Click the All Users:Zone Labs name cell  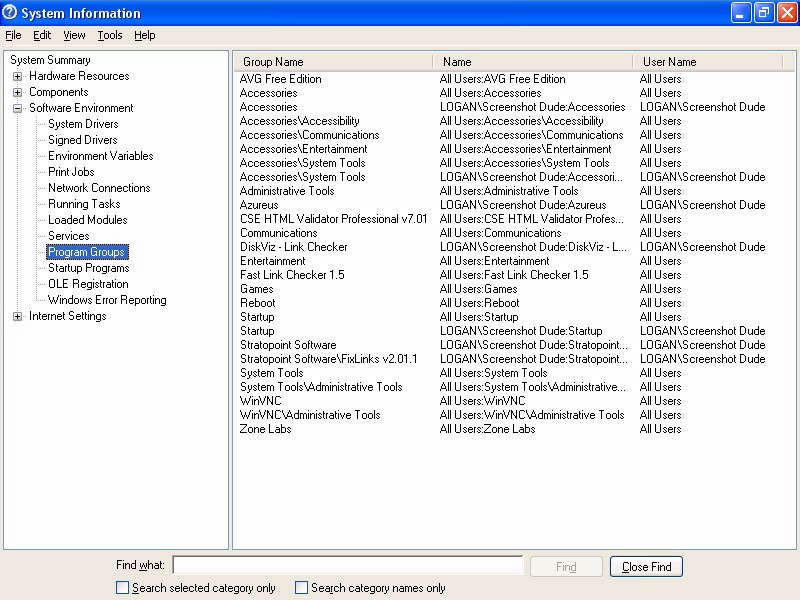tap(487, 429)
